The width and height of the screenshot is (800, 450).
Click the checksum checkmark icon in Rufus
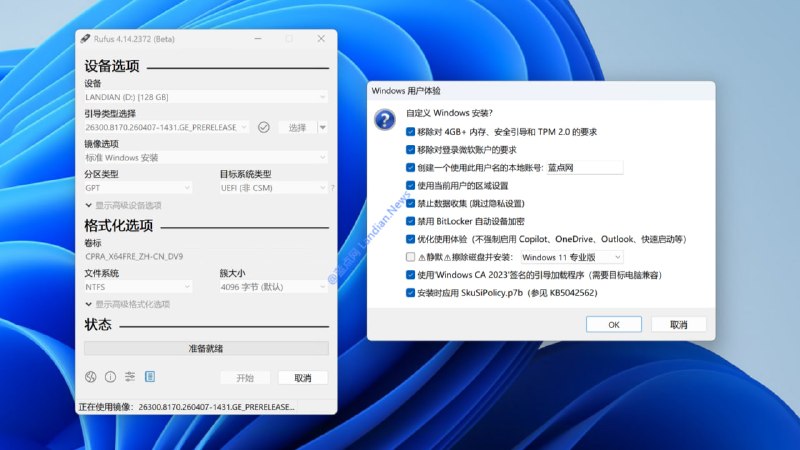tap(264, 127)
